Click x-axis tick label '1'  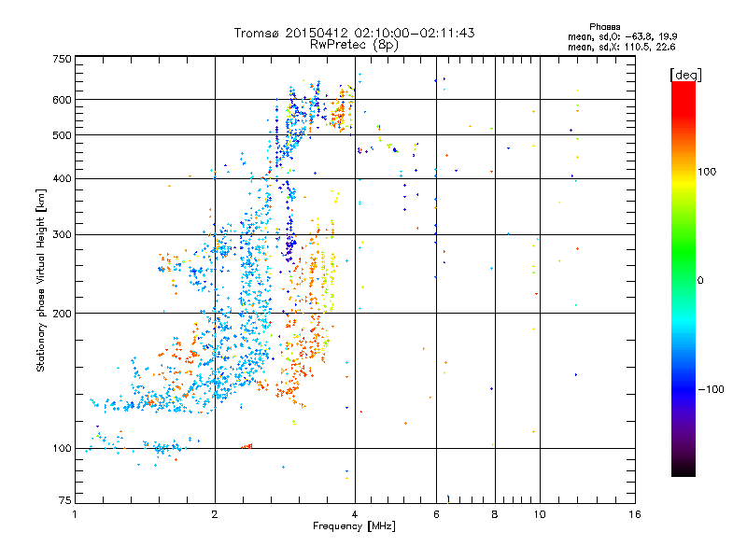[x=75, y=514]
